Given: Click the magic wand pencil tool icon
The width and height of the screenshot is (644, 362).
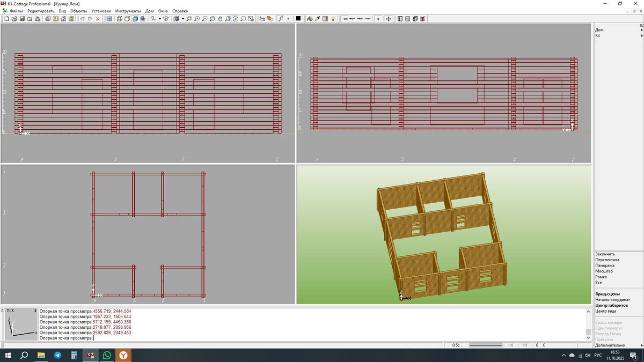Looking at the screenshot, I should tap(280, 18).
